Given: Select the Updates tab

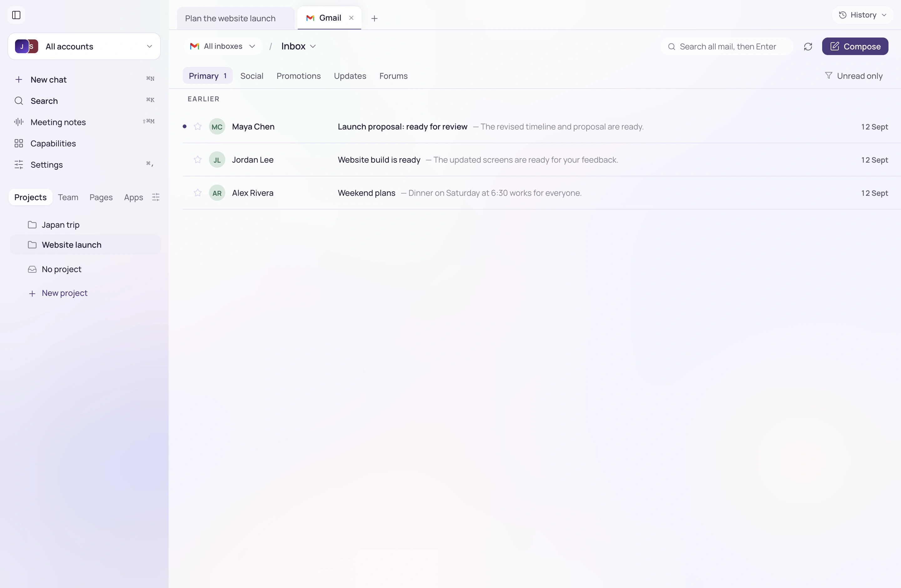Looking at the screenshot, I should click(350, 76).
